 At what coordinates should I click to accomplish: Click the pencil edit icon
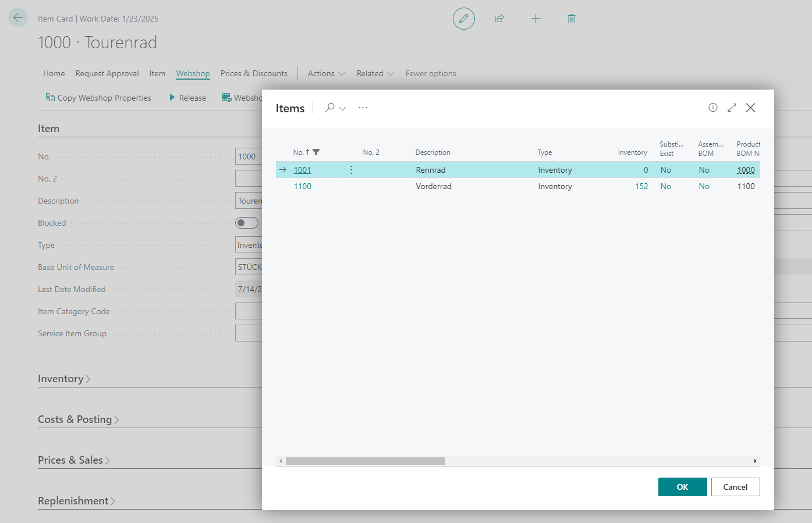pos(463,19)
